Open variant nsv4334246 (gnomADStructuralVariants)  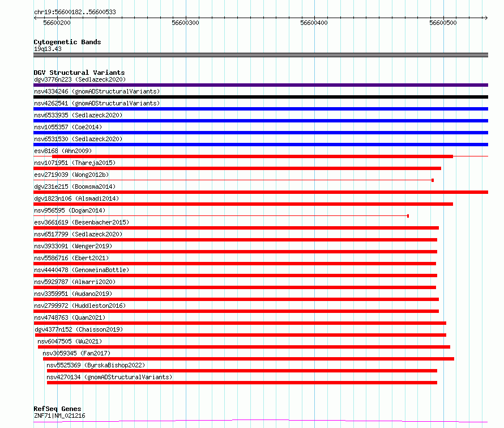click(x=97, y=91)
